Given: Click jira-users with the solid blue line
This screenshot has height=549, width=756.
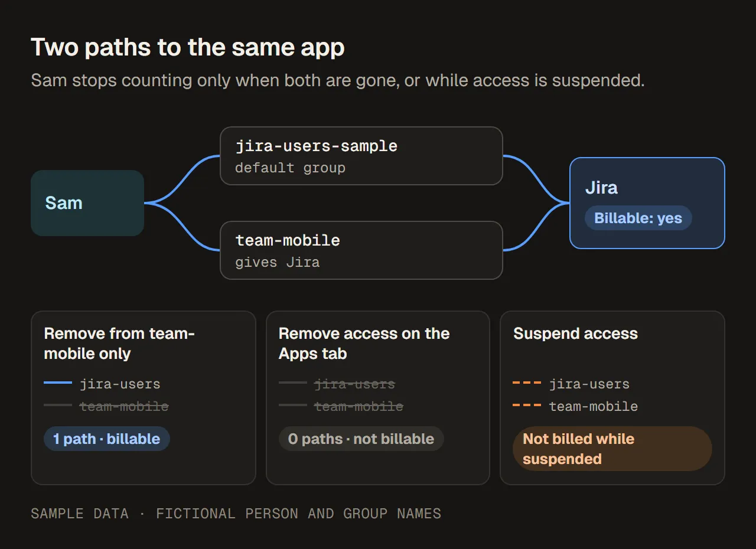Looking at the screenshot, I should (x=120, y=384).
